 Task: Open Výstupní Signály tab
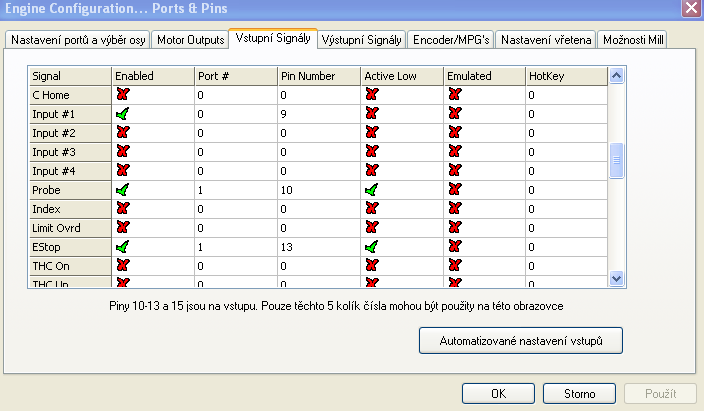[x=363, y=40]
